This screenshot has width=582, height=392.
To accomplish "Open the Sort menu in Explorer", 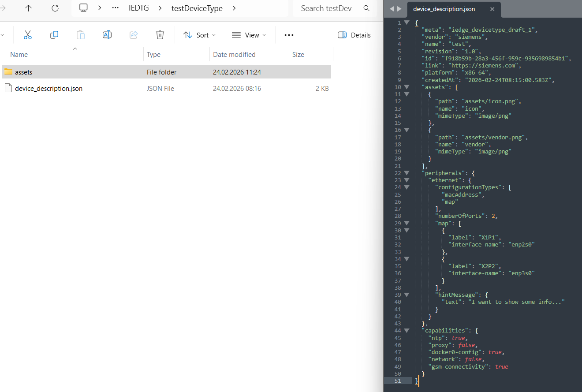I will (x=200, y=35).
